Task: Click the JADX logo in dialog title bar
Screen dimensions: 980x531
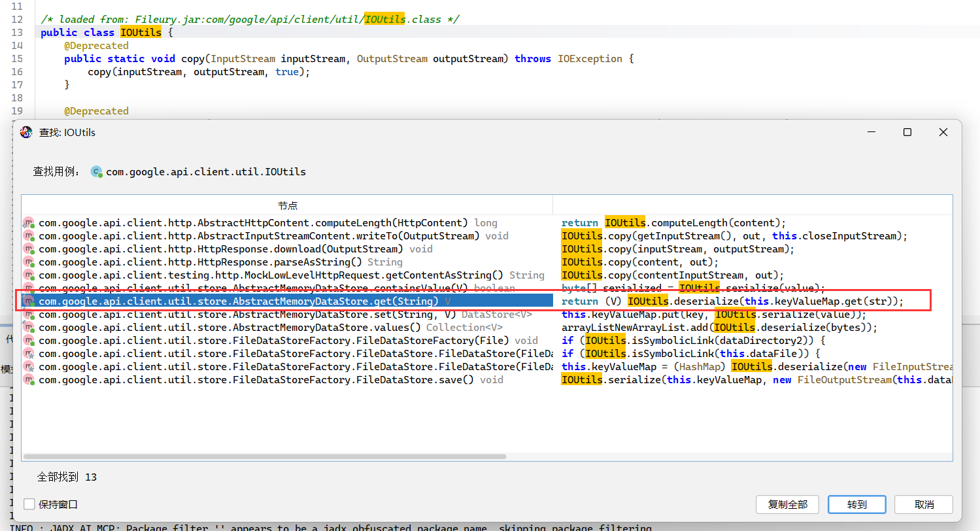Action: 26,132
